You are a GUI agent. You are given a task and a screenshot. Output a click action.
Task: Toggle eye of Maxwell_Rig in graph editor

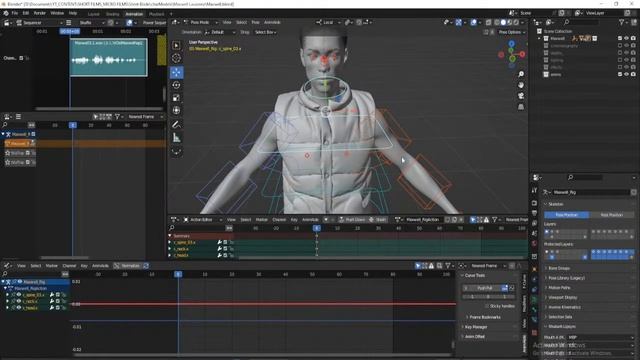click(20, 282)
